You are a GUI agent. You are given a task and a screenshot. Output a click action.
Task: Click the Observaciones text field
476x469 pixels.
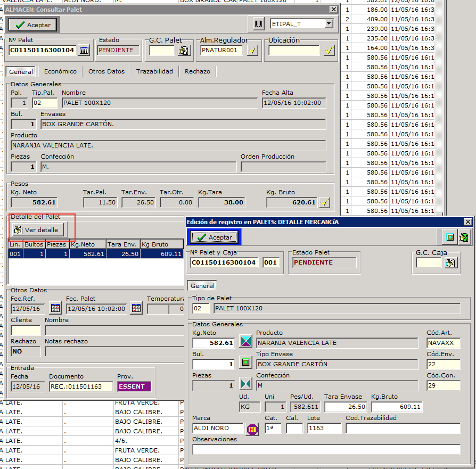pos(326,449)
